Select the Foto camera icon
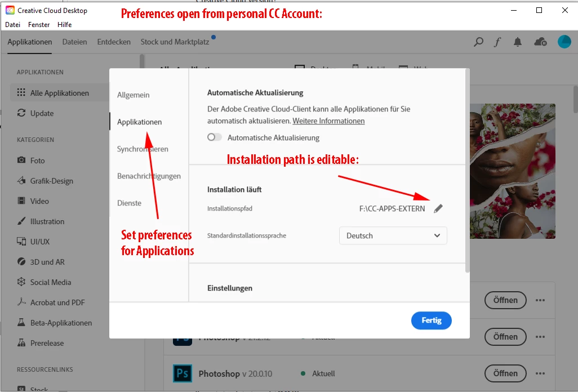The width and height of the screenshot is (578, 392). pyautogui.click(x=21, y=160)
